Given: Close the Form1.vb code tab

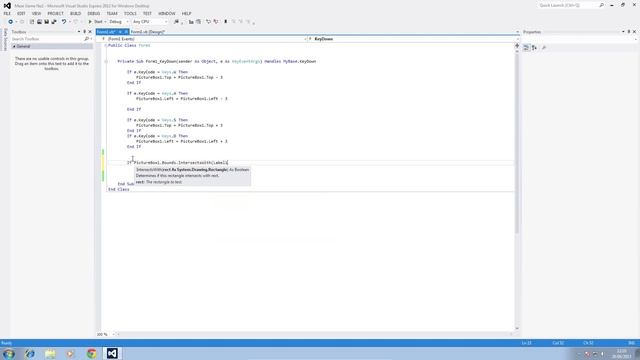Looking at the screenshot, I should [126, 32].
